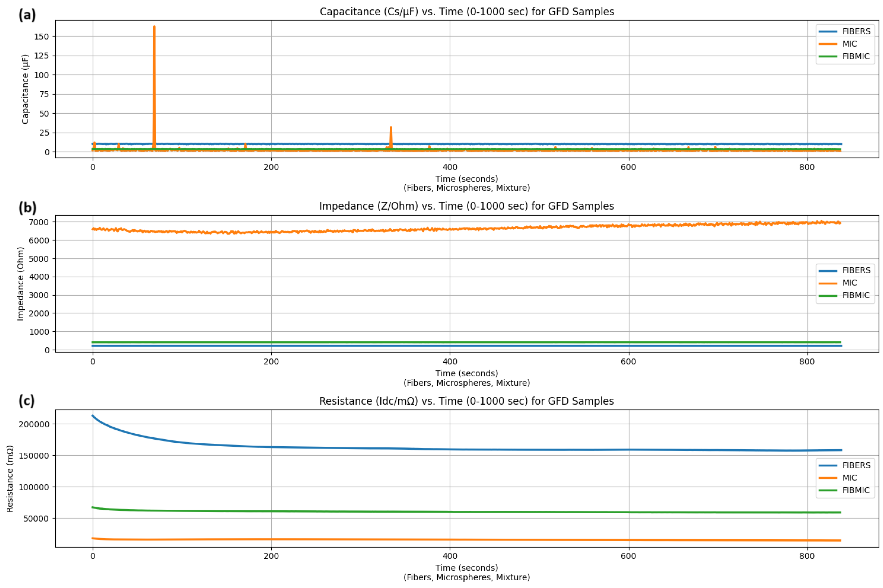The width and height of the screenshot is (883, 588).
Task: Click the (c) panel label
Action: click(x=27, y=401)
